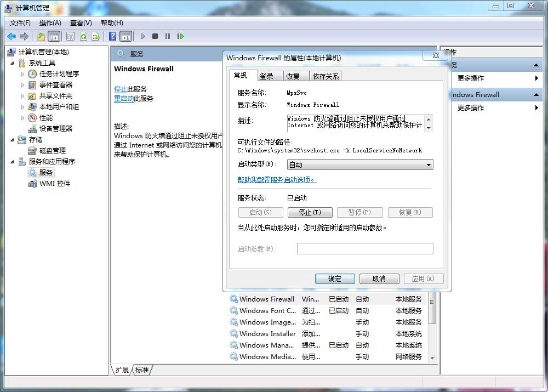Click the Refresh toolbar icon
The image size is (548, 392).
(83, 37)
